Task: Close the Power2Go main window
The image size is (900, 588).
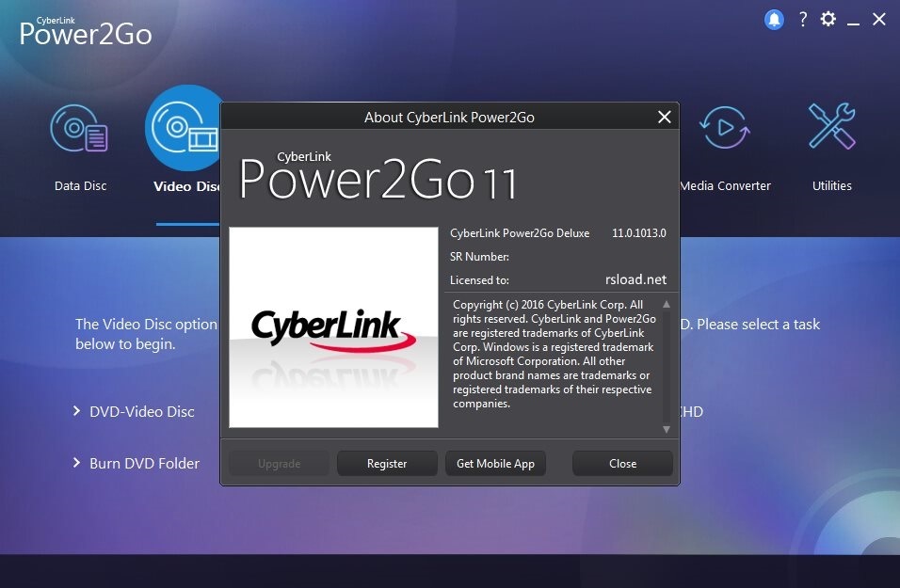Action: point(878,19)
